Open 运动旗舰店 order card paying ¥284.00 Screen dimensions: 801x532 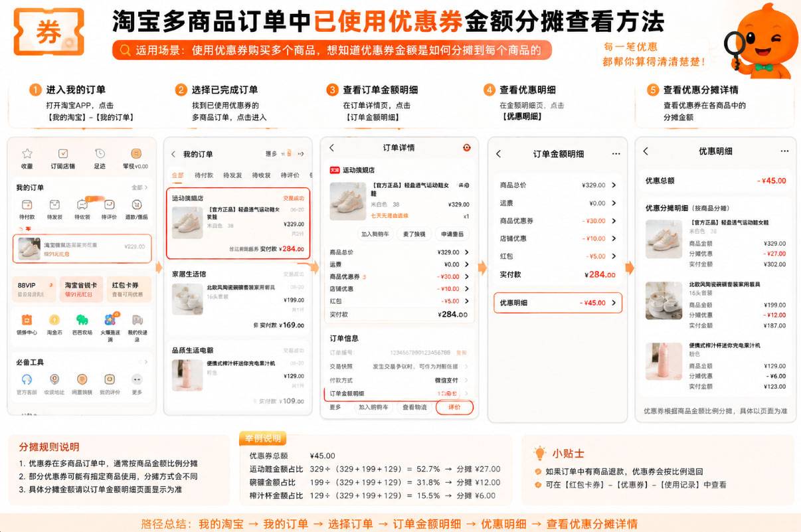point(238,224)
